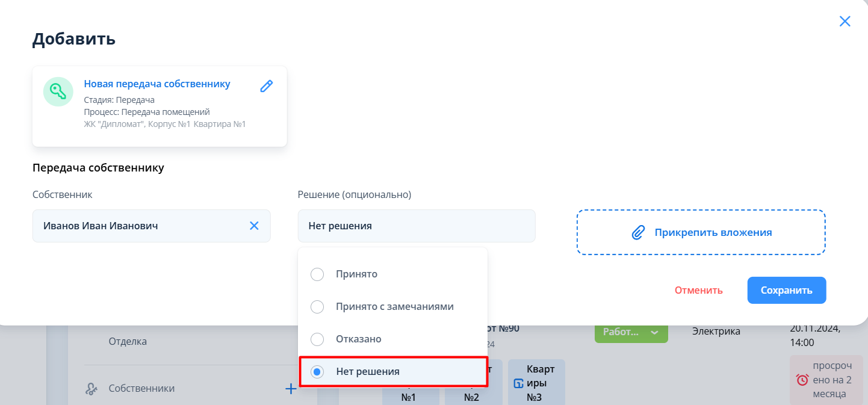Screen dimensions: 868x405
Task: Click the Отменить button
Action: click(698, 291)
